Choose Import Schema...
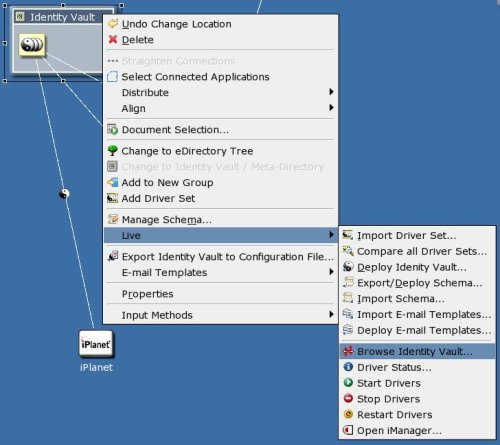Viewport: 500px width, 445px height. [417, 298]
